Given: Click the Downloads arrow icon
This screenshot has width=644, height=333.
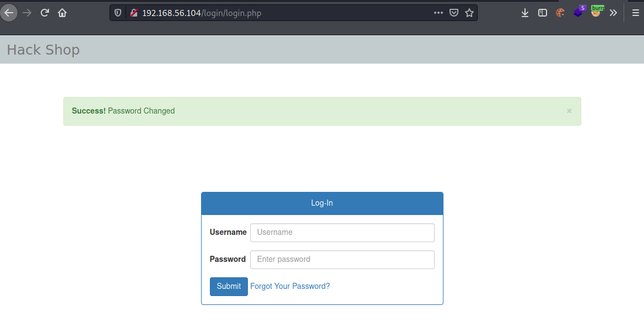Looking at the screenshot, I should pos(524,12).
